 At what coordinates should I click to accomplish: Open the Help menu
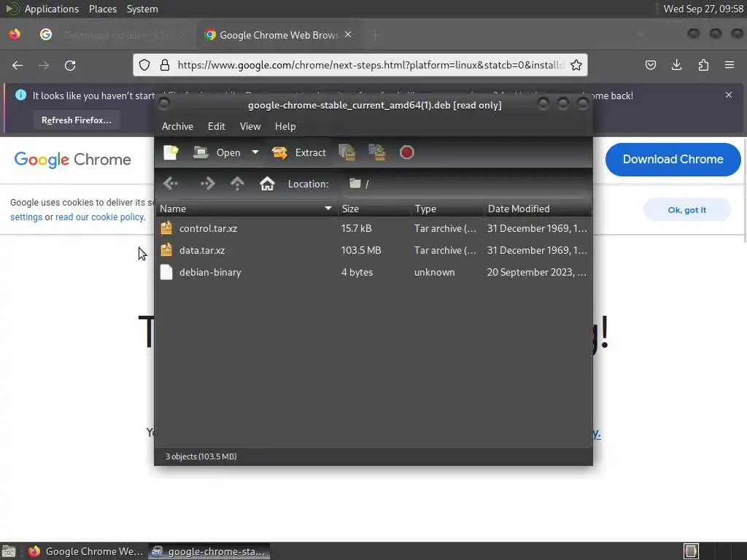(x=285, y=126)
